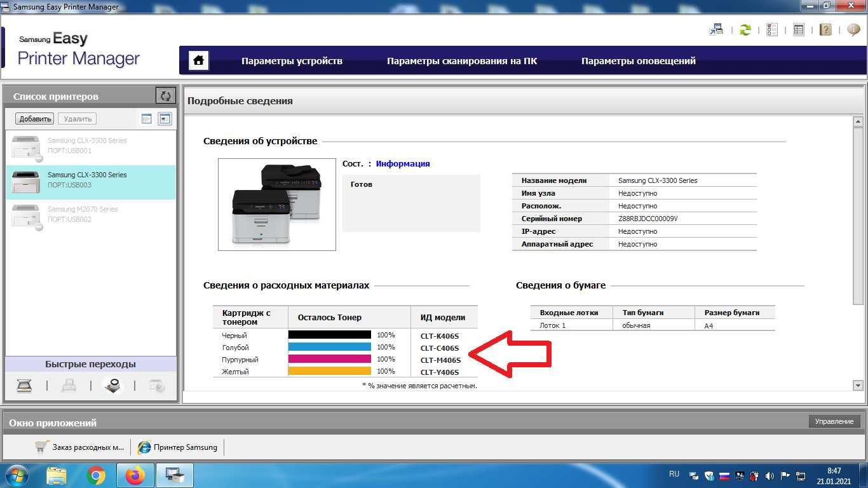Viewport: 868px width, 488px height.
Task: Click the Добавить button
Action: [35, 118]
